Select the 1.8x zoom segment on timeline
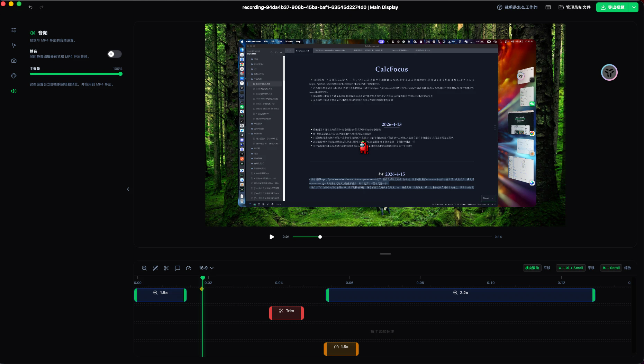The height and width of the screenshot is (364, 644). [160, 295]
